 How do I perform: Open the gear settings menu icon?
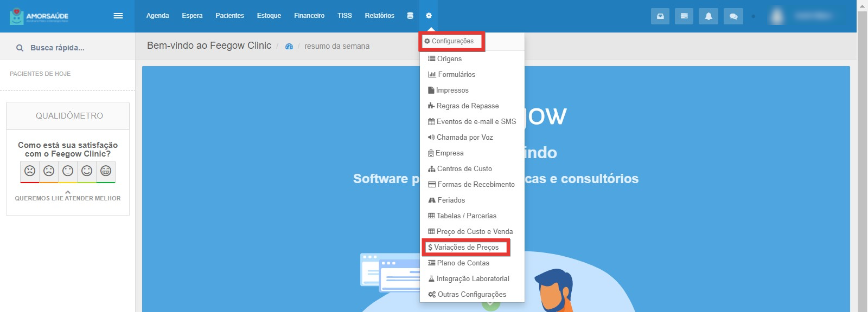429,16
